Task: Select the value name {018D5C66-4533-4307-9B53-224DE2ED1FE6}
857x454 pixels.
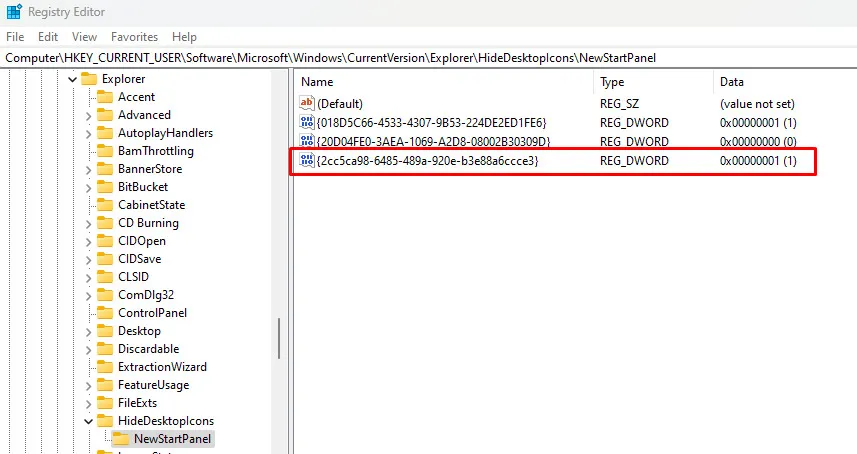Action: pyautogui.click(x=432, y=122)
